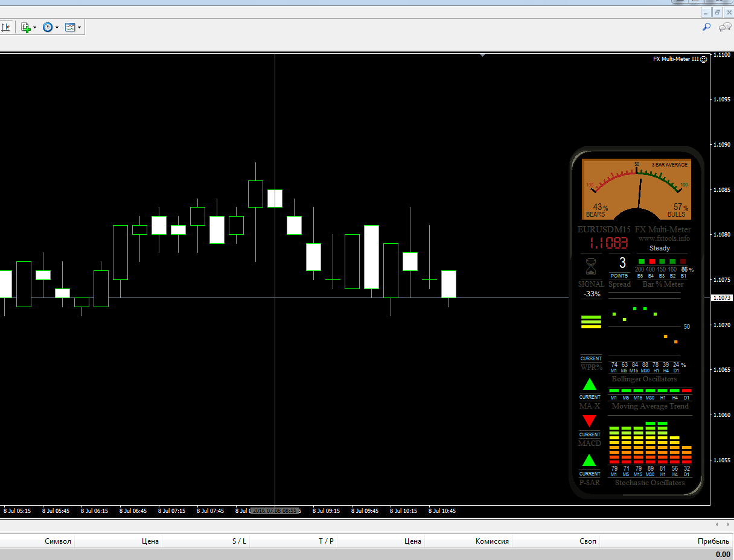
Task: Click the green B5 bar meter square
Action: 641,261
